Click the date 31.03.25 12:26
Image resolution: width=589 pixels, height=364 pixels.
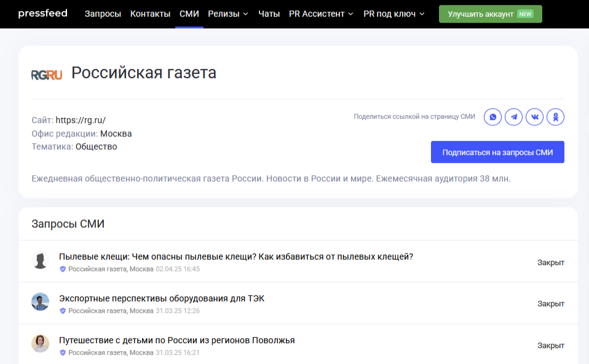(x=178, y=311)
